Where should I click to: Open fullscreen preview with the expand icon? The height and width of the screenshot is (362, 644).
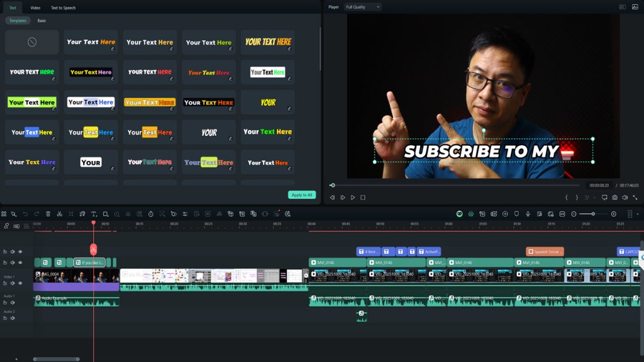coord(635,197)
